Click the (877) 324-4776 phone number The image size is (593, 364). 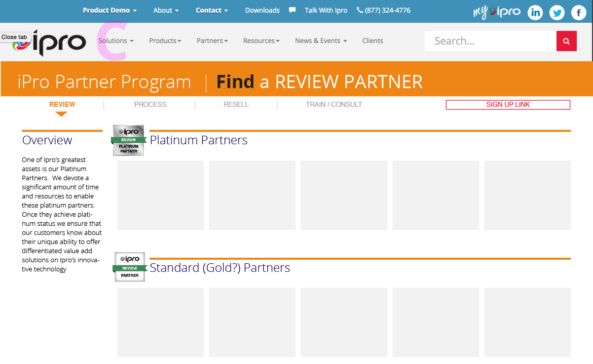tap(388, 10)
